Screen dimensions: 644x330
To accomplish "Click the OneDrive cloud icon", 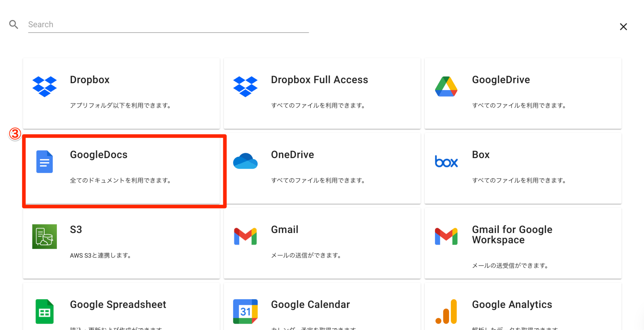I will [x=245, y=161].
